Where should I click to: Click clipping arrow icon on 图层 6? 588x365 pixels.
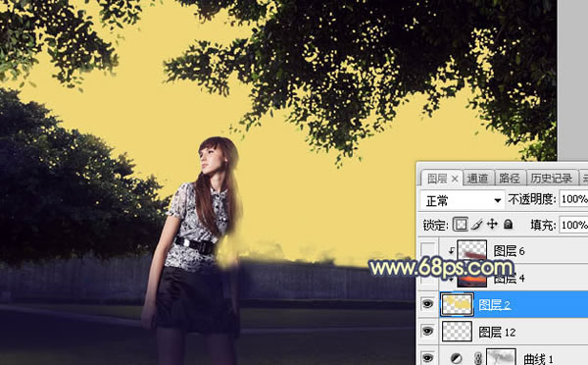tap(452, 250)
